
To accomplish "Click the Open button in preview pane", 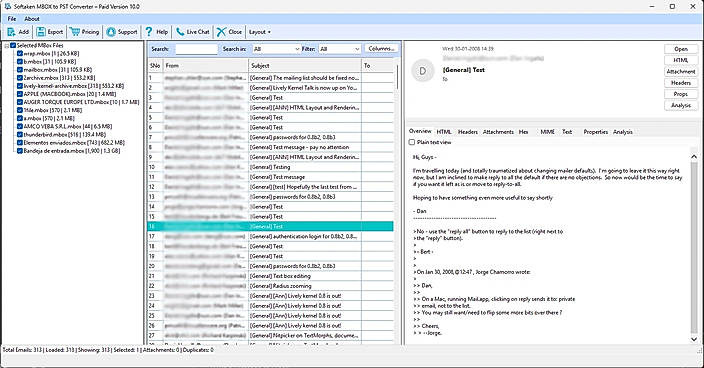I will coord(681,49).
